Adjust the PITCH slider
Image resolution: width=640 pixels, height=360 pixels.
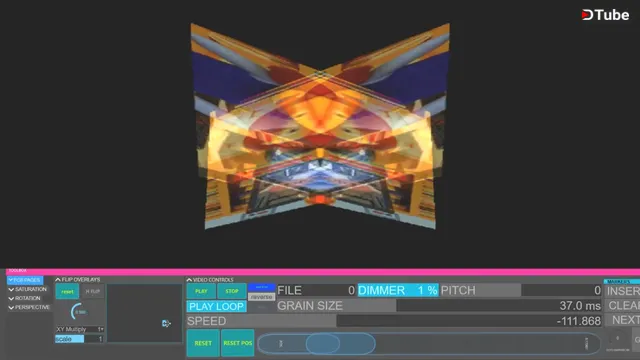[x=521, y=290]
